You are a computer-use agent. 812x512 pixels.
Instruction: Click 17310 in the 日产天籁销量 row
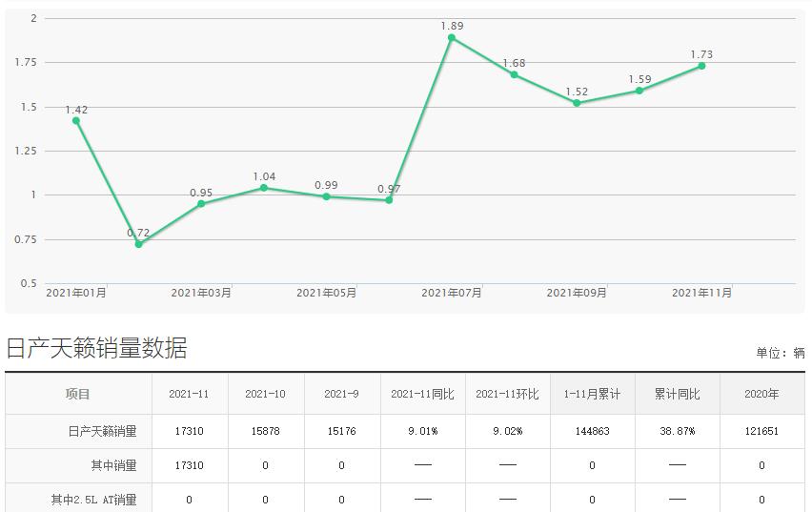189,431
